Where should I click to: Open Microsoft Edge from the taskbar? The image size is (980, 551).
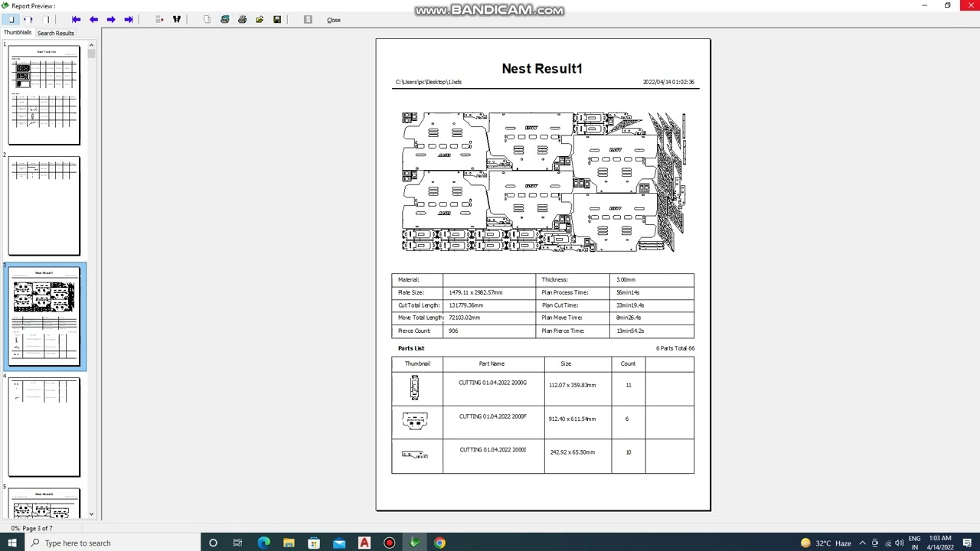point(263,543)
